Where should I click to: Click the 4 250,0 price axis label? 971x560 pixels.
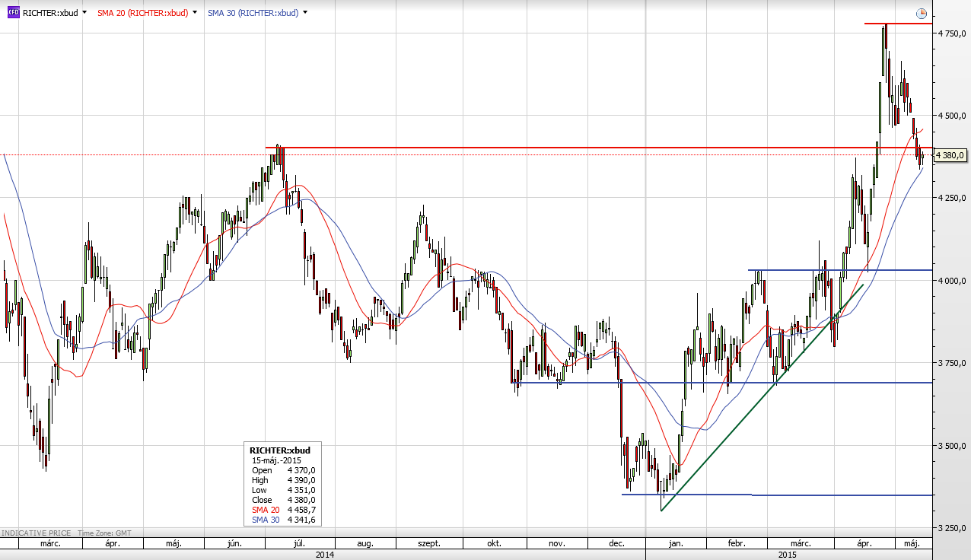pyautogui.click(x=951, y=198)
